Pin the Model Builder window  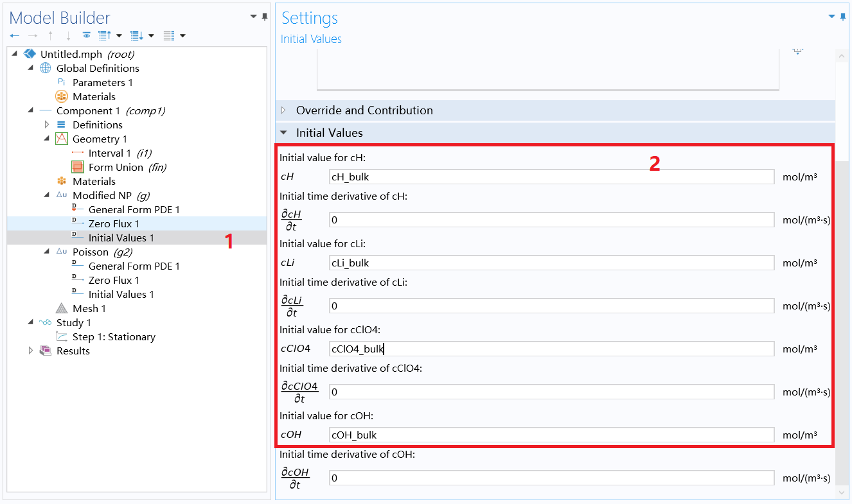coord(263,17)
